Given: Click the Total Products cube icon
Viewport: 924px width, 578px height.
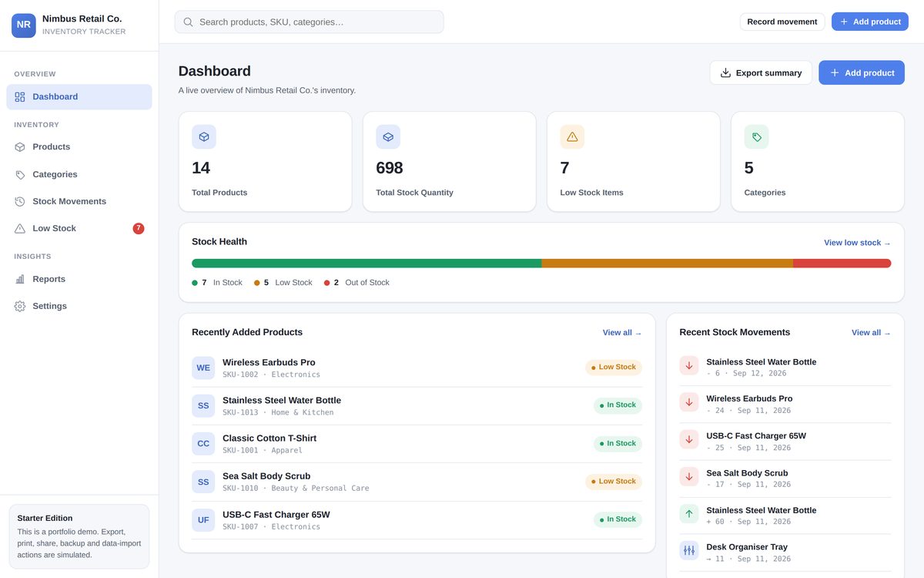Looking at the screenshot, I should point(204,136).
